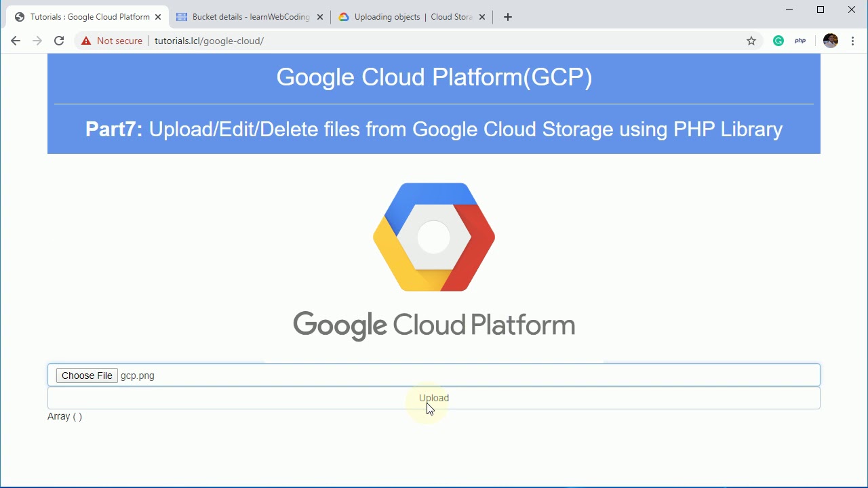This screenshot has width=868, height=488.
Task: Click the Google Cloud Platform wordmark below logo
Action: [x=434, y=325]
